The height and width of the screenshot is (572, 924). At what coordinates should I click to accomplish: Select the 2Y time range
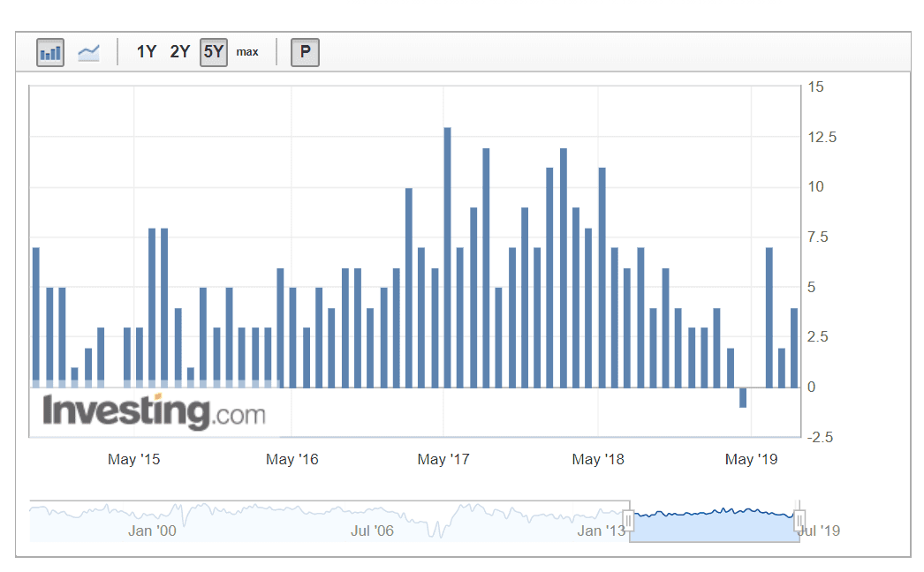[x=180, y=52]
